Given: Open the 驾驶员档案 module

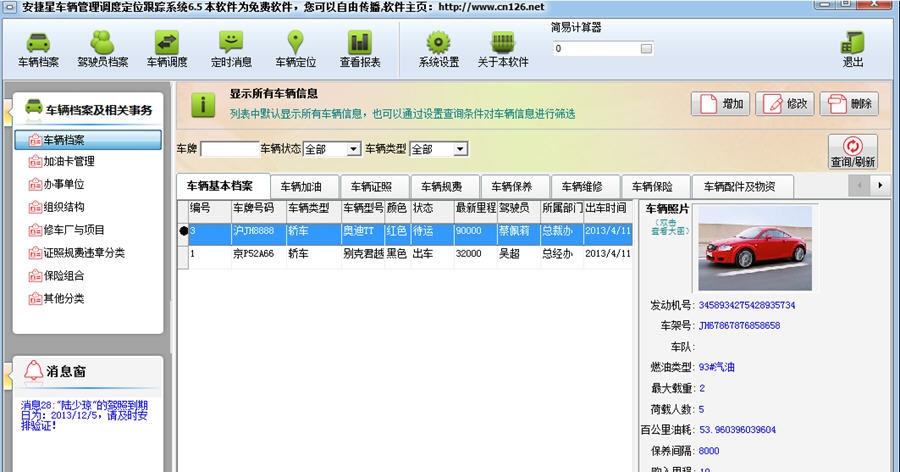Looking at the screenshot, I should 103,50.
